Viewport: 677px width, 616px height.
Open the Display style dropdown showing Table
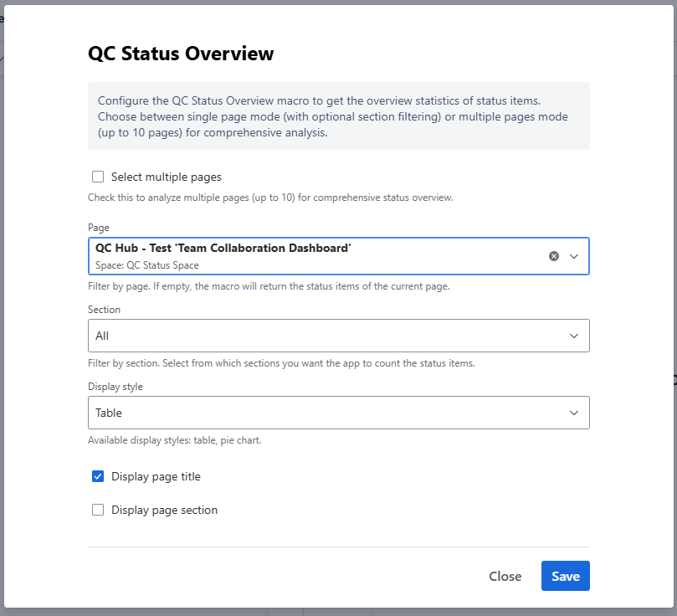pyautogui.click(x=326, y=413)
